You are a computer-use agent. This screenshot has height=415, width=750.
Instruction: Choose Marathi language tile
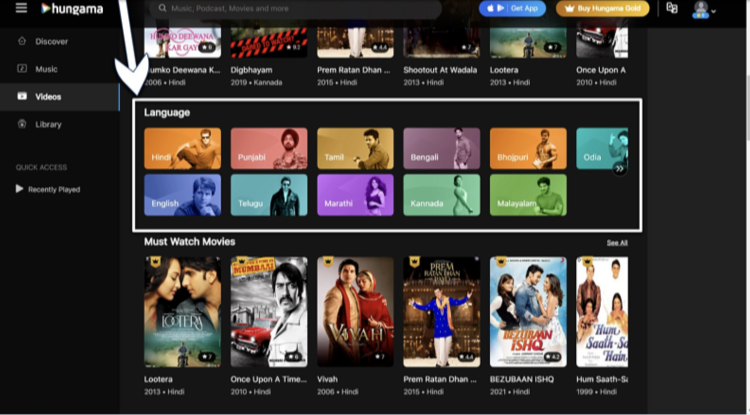coord(355,195)
